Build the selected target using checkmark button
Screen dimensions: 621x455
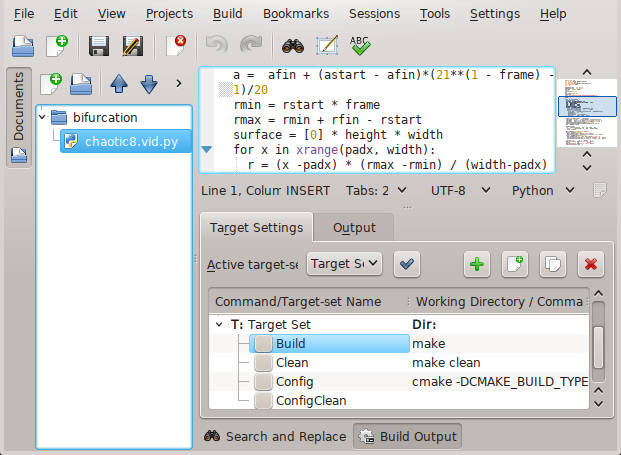point(408,264)
